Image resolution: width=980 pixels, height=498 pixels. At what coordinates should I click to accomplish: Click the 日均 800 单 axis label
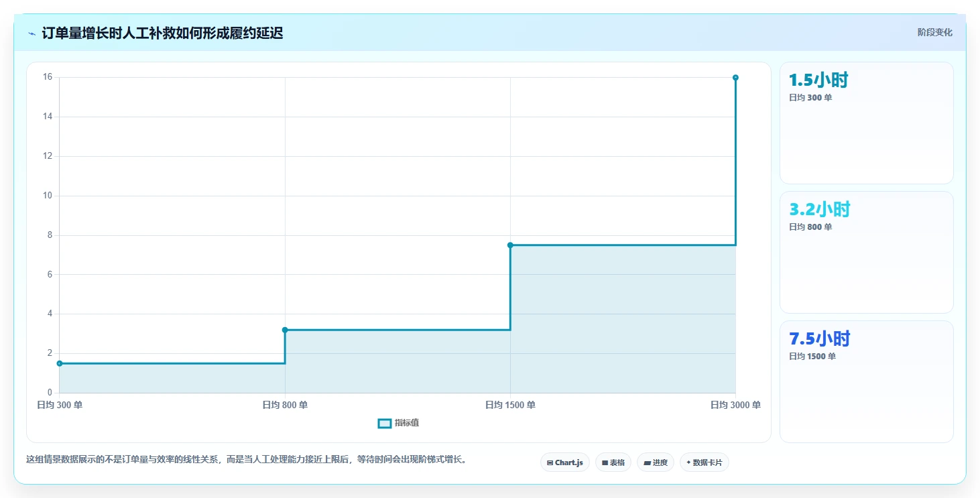(285, 405)
